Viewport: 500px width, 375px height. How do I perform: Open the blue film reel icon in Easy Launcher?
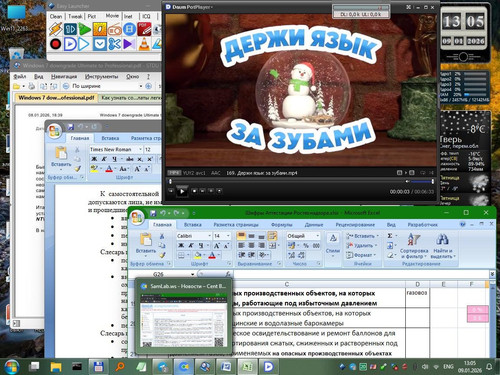pyautogui.click(x=129, y=29)
